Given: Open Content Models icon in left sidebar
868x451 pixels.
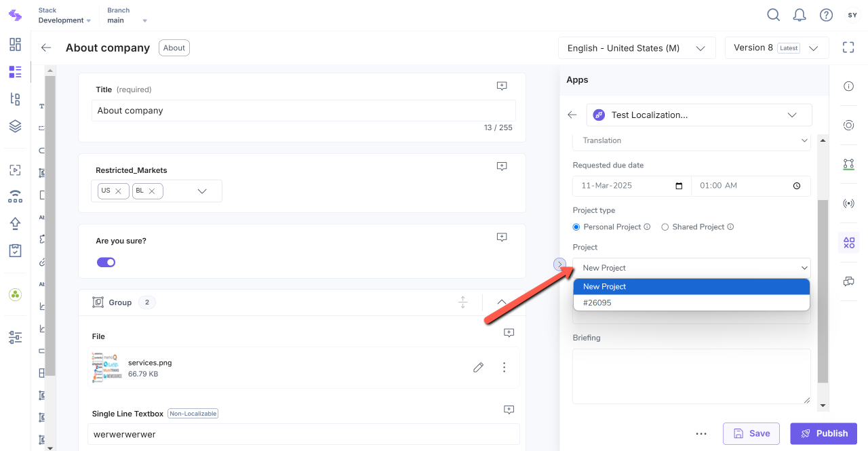Looking at the screenshot, I should [x=15, y=99].
